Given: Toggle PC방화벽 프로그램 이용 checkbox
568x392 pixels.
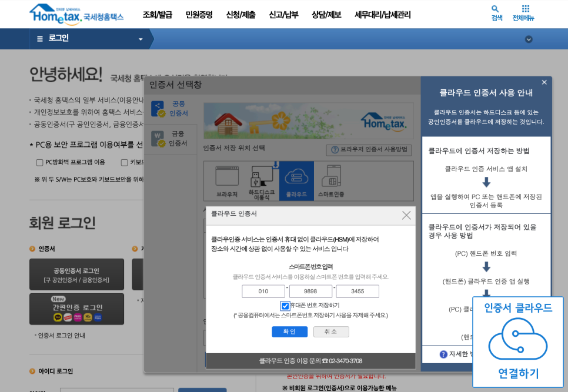Looking at the screenshot, I should click(x=40, y=163).
